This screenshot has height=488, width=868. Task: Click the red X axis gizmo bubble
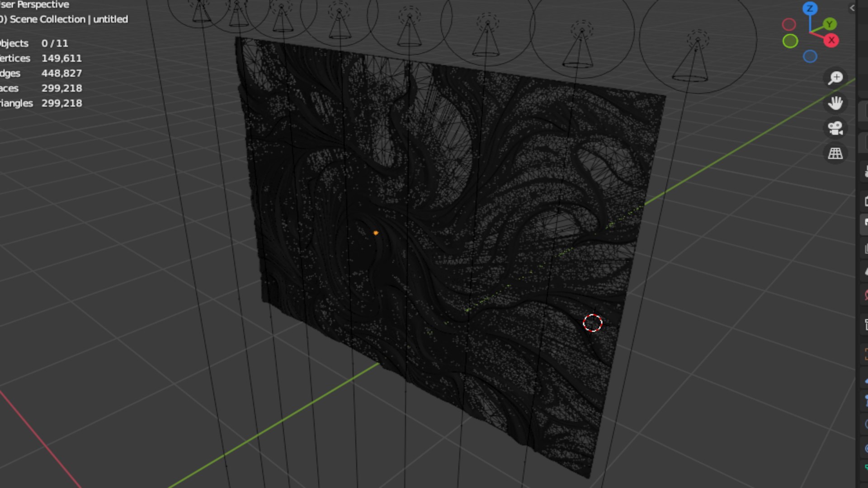[831, 40]
